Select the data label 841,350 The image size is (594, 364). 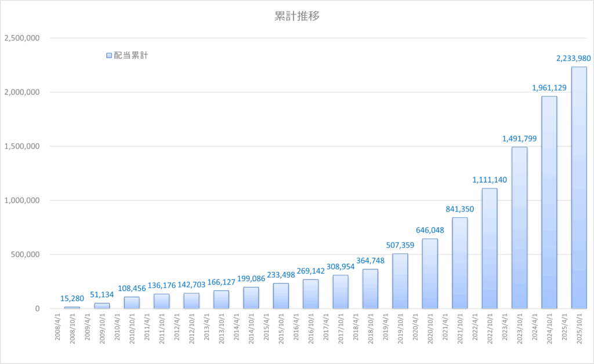(459, 209)
